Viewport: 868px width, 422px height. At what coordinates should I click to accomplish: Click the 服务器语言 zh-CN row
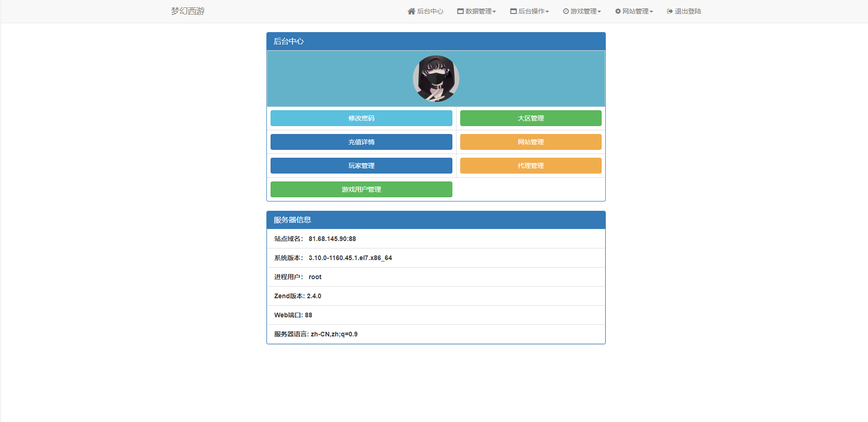coord(436,334)
